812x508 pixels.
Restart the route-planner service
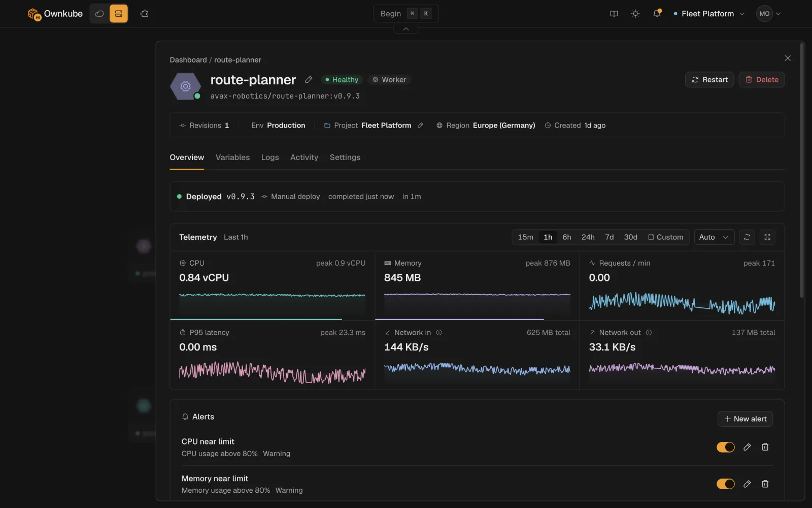[709, 80]
